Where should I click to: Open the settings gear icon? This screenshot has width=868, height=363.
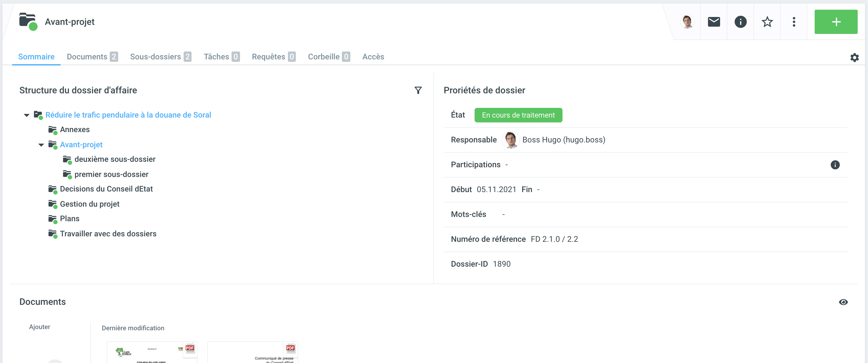coord(854,58)
